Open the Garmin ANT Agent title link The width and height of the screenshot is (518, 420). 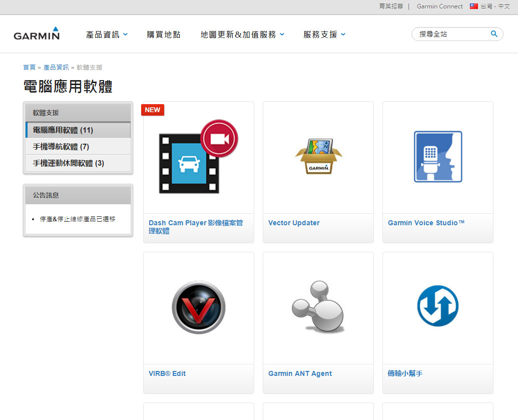300,373
